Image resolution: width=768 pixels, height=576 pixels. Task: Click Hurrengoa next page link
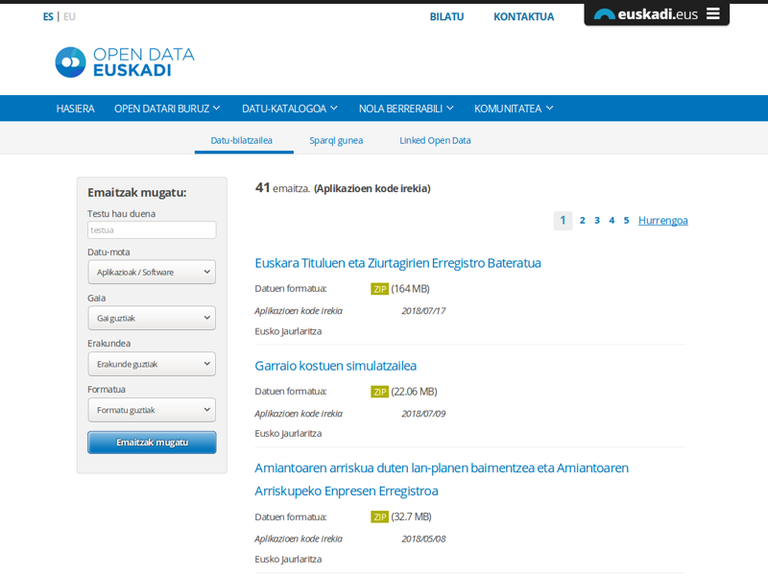(x=663, y=220)
